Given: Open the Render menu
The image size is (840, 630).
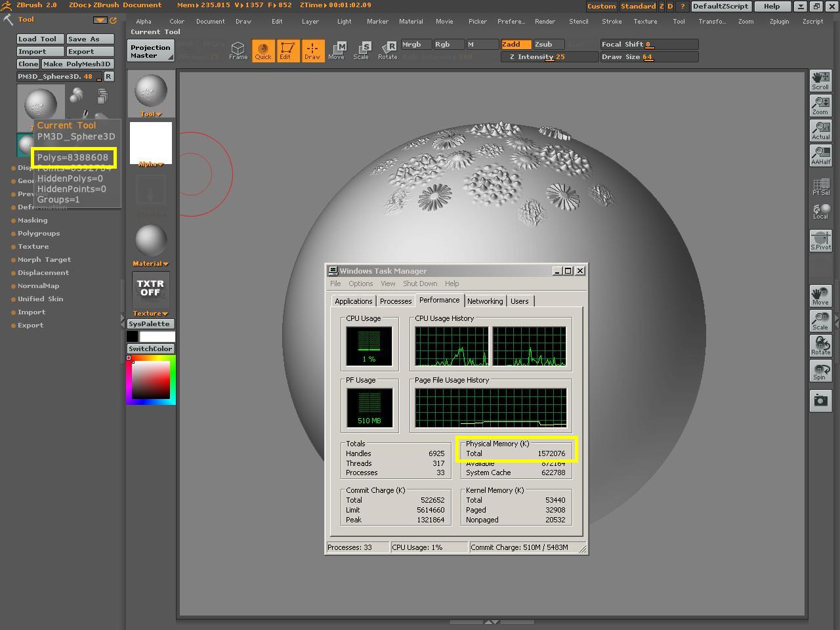Looking at the screenshot, I should point(545,22).
